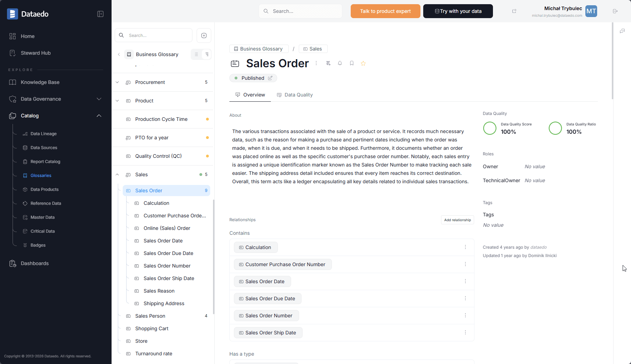Click the badge icon beside title

click(328, 63)
